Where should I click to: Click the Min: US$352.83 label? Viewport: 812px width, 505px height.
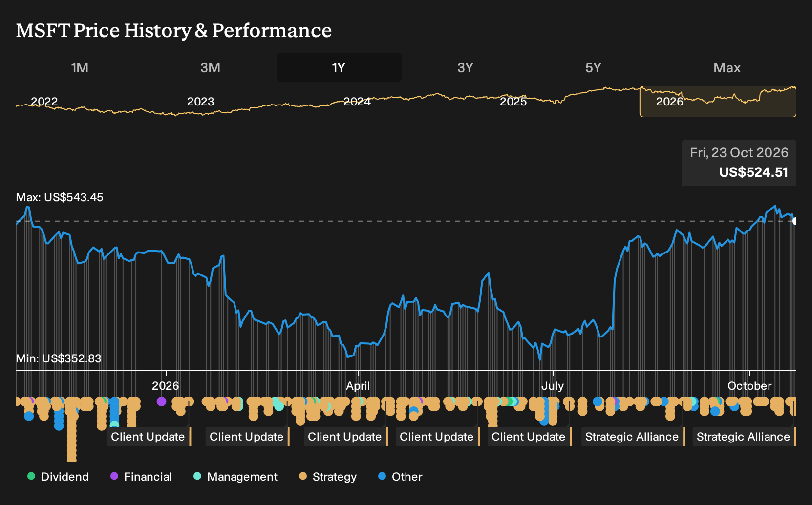pyautogui.click(x=59, y=358)
